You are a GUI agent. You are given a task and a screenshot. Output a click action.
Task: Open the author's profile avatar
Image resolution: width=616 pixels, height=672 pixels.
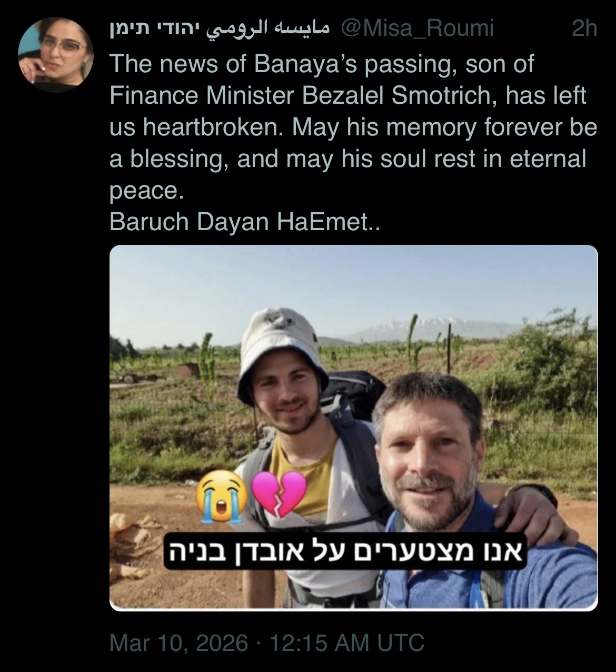point(55,54)
